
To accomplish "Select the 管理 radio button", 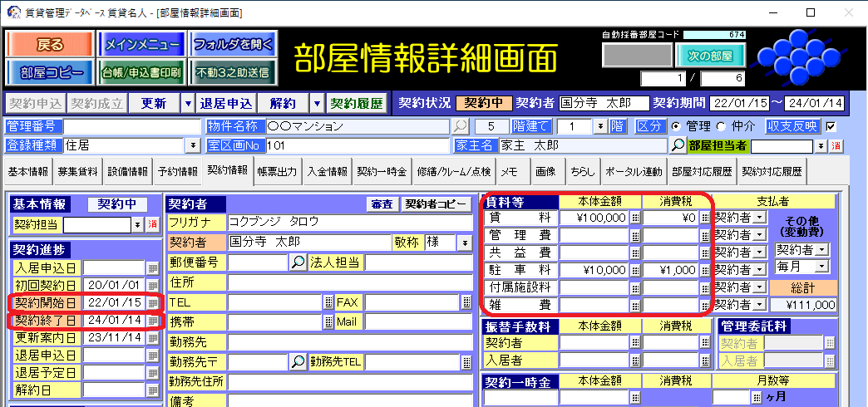I will click(676, 126).
